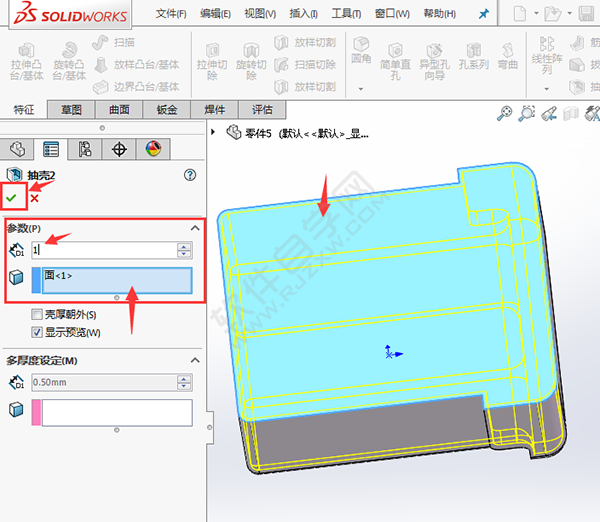
Task: Select the Flex (弯曲) tool
Action: 508,56
